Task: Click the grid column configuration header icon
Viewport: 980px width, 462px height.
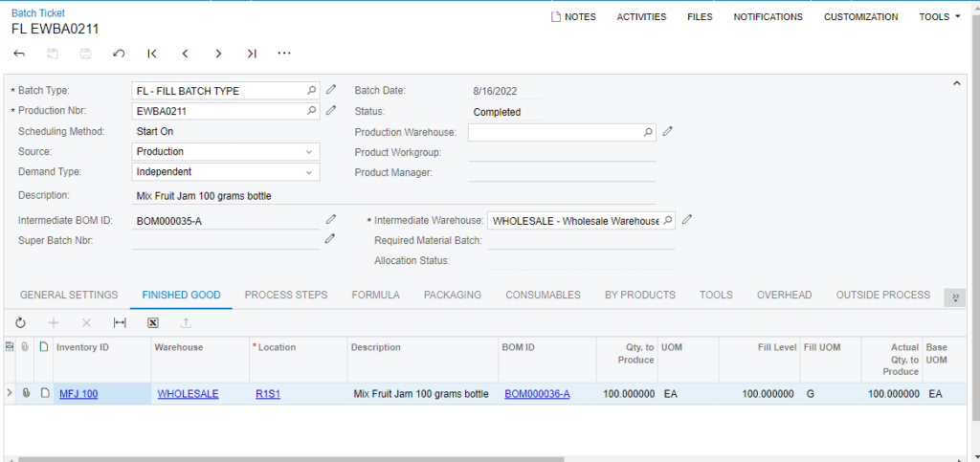Action: click(x=10, y=347)
